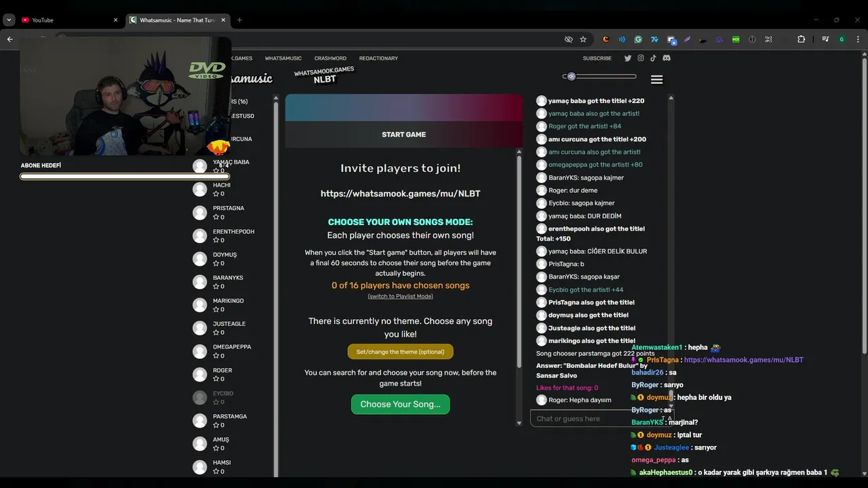Close the Whatsamusic tab
868x488 pixels.
tap(224, 20)
